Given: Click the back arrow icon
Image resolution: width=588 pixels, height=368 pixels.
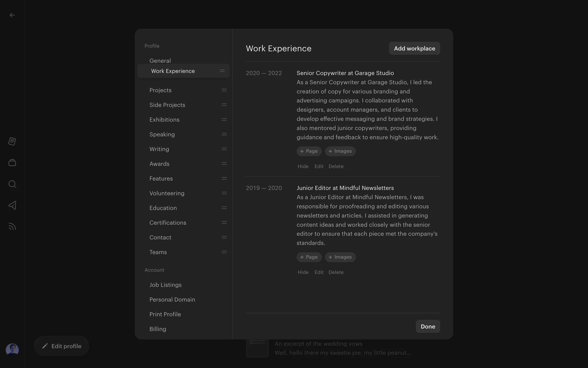Looking at the screenshot, I should coord(12,15).
